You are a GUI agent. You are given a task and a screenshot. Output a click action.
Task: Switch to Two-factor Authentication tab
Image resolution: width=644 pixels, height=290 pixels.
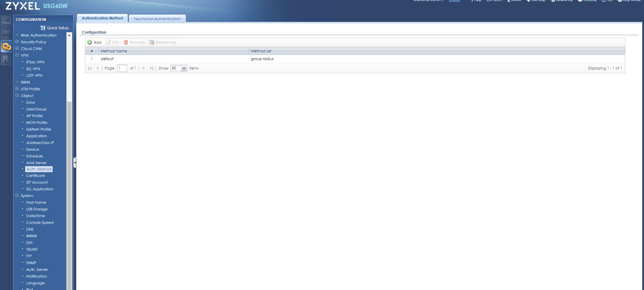tap(157, 19)
